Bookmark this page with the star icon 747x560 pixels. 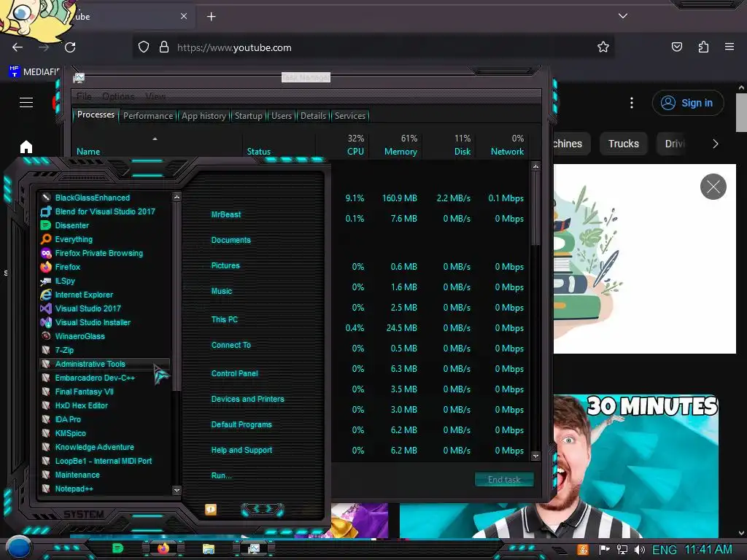[x=603, y=47]
